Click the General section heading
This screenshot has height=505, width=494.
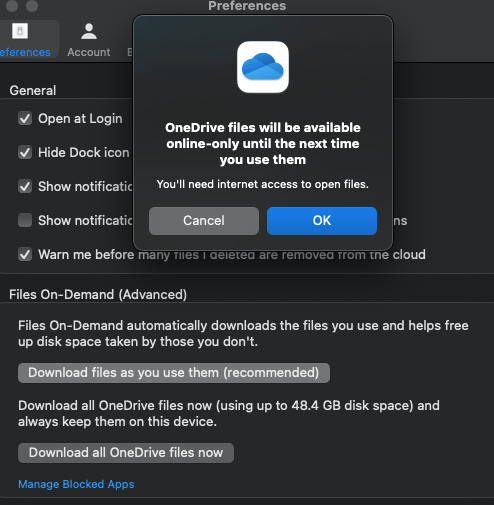[33, 90]
